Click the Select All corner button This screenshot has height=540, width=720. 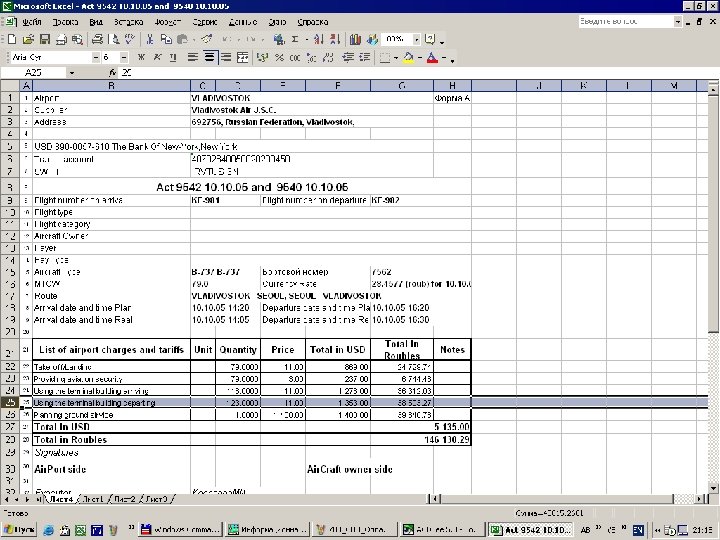coord(10,85)
